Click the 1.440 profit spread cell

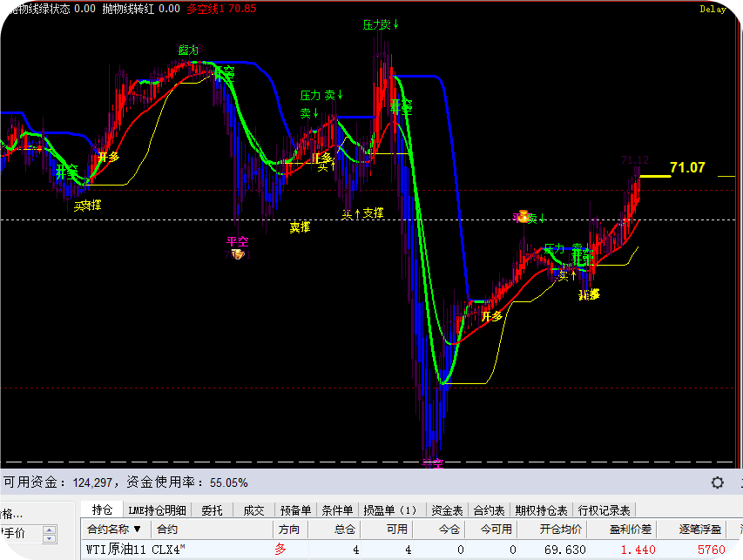638,550
